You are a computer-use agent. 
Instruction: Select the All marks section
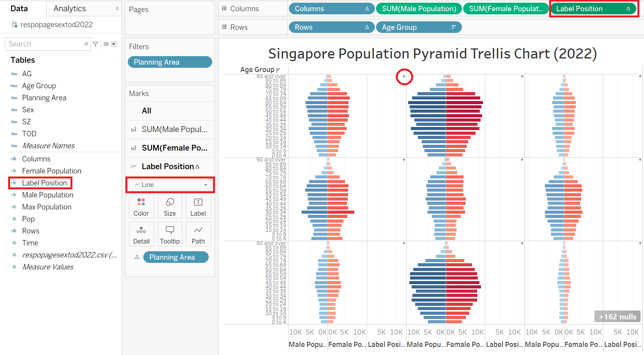tap(147, 111)
